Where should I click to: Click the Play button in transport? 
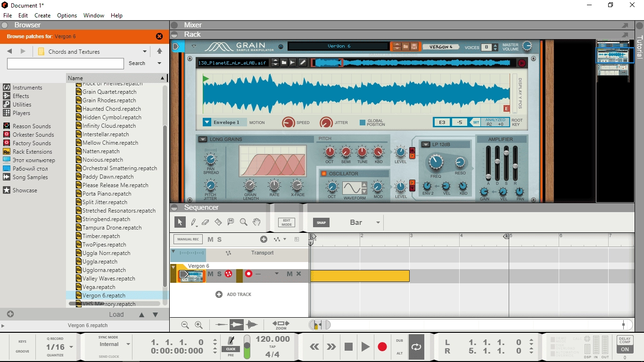(x=365, y=347)
